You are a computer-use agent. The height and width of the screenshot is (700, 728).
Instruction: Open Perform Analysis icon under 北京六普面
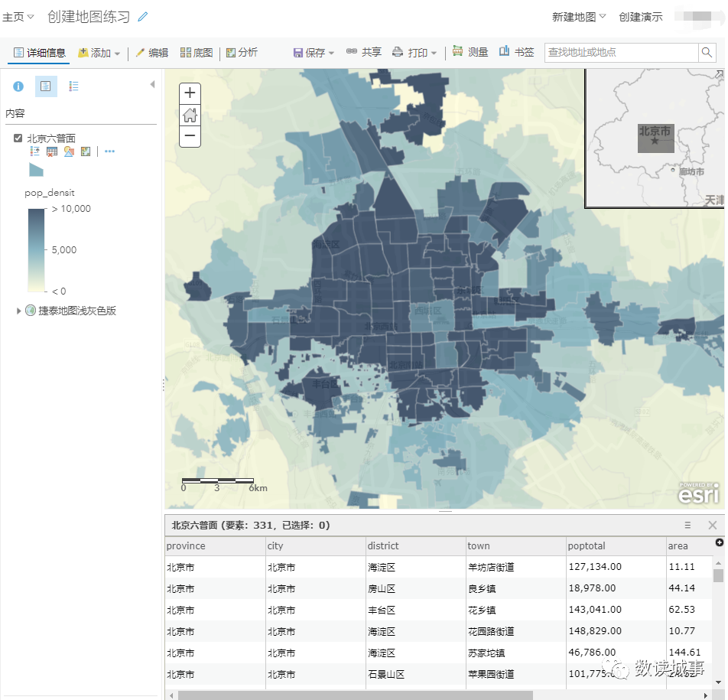coord(86,151)
